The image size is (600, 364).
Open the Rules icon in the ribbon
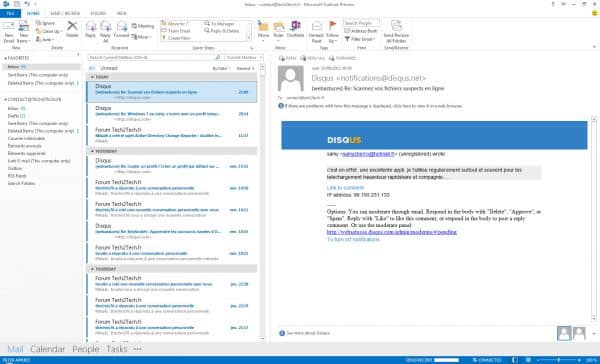[279, 31]
